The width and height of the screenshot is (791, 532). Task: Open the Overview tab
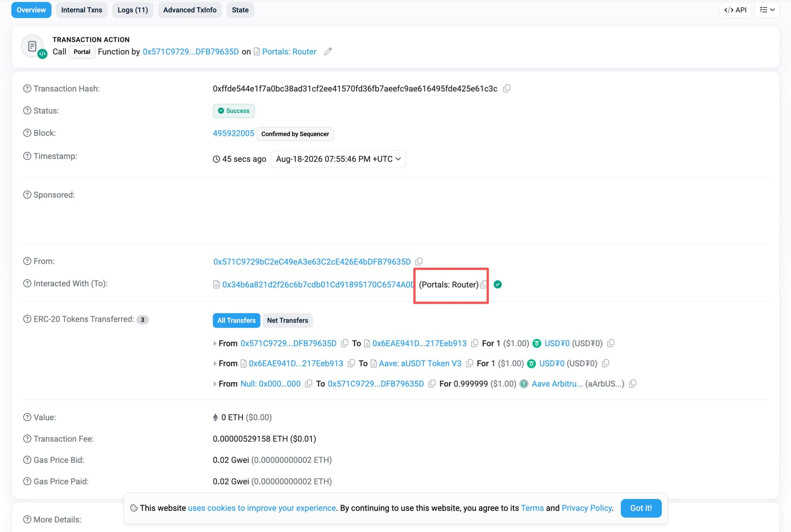click(x=31, y=10)
